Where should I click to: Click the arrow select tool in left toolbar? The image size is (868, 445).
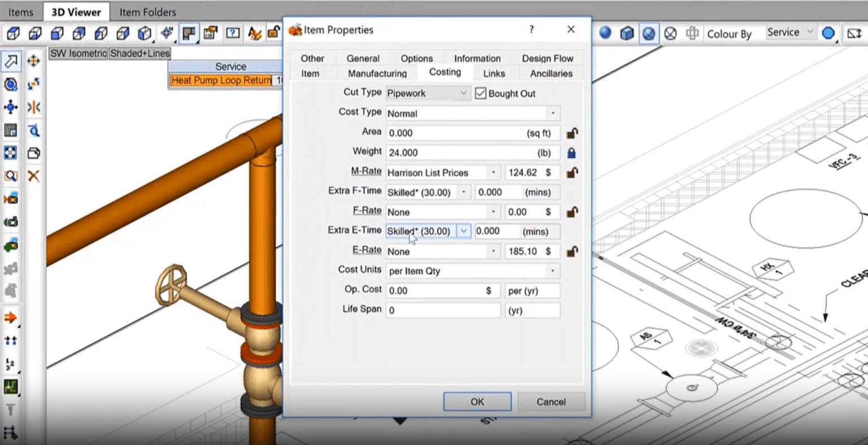click(x=11, y=61)
